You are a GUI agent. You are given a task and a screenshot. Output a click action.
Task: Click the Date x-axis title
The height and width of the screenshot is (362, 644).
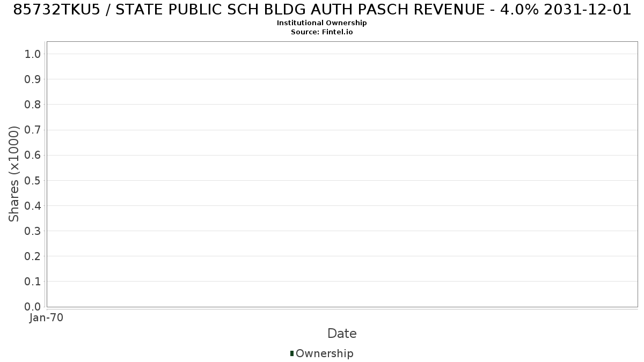(x=342, y=334)
